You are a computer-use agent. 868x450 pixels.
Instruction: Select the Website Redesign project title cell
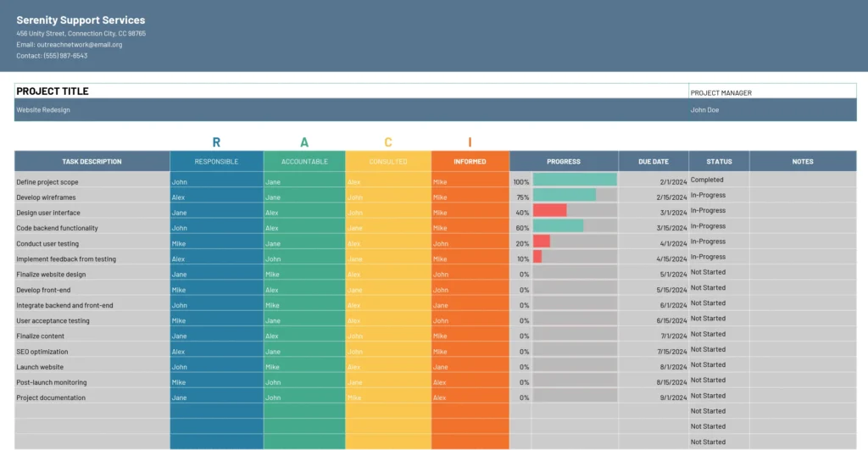click(x=43, y=110)
